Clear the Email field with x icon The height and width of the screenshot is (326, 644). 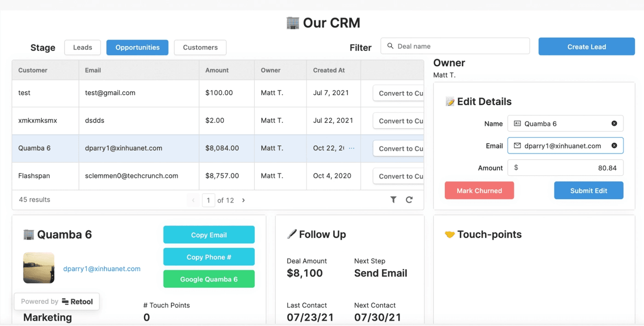pyautogui.click(x=614, y=146)
